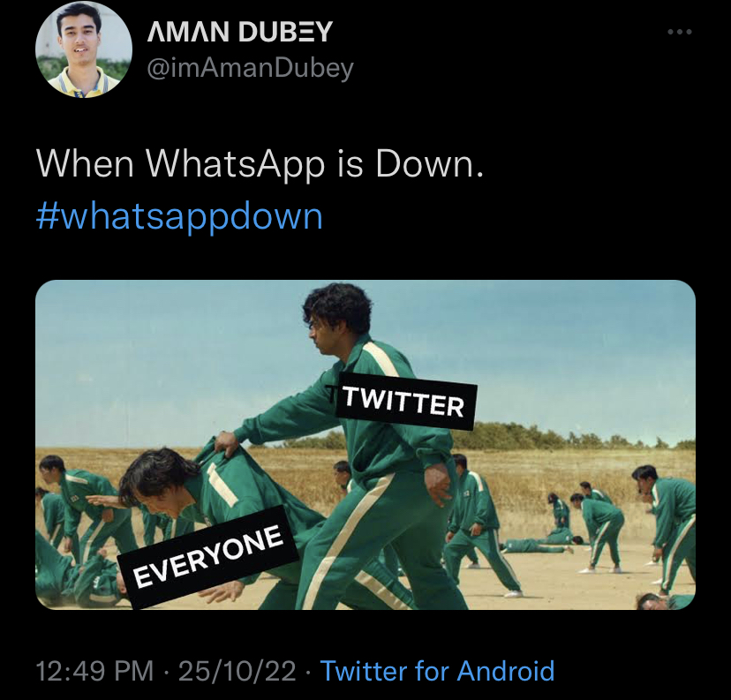Click the tree line on the image horizon

[560, 436]
